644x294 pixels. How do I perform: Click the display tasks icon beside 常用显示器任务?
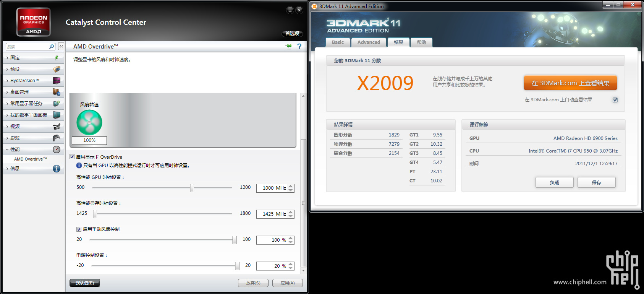pyautogui.click(x=57, y=104)
